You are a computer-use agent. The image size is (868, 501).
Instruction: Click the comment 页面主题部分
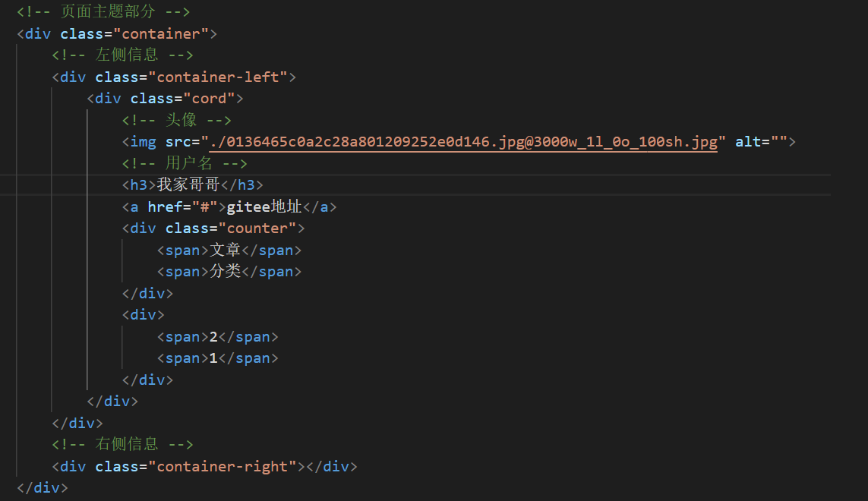(103, 11)
